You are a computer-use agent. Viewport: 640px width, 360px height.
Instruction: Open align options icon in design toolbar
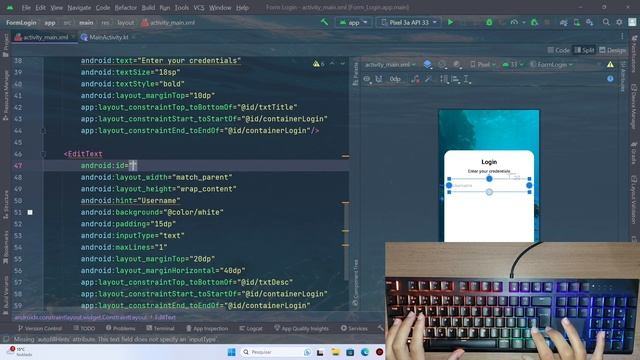(x=456, y=79)
